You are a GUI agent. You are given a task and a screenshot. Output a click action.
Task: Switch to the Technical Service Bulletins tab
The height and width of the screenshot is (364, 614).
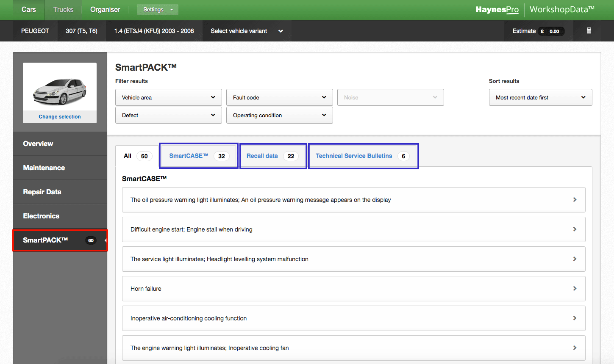click(x=364, y=156)
